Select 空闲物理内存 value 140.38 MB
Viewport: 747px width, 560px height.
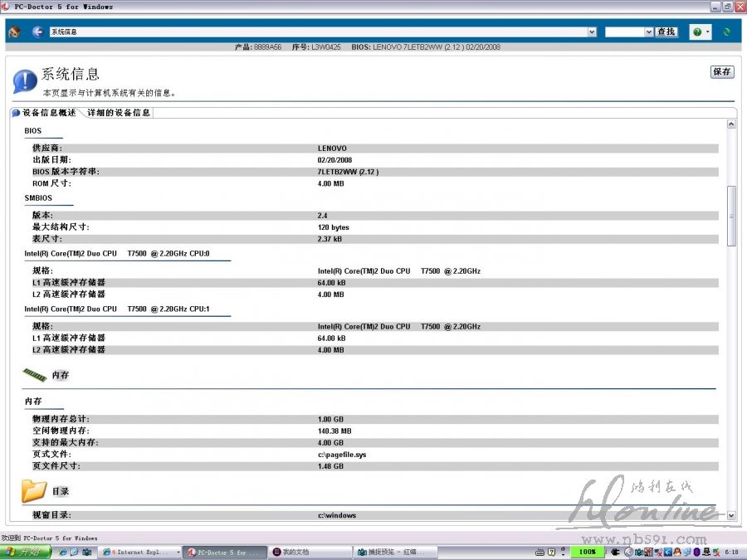click(334, 431)
